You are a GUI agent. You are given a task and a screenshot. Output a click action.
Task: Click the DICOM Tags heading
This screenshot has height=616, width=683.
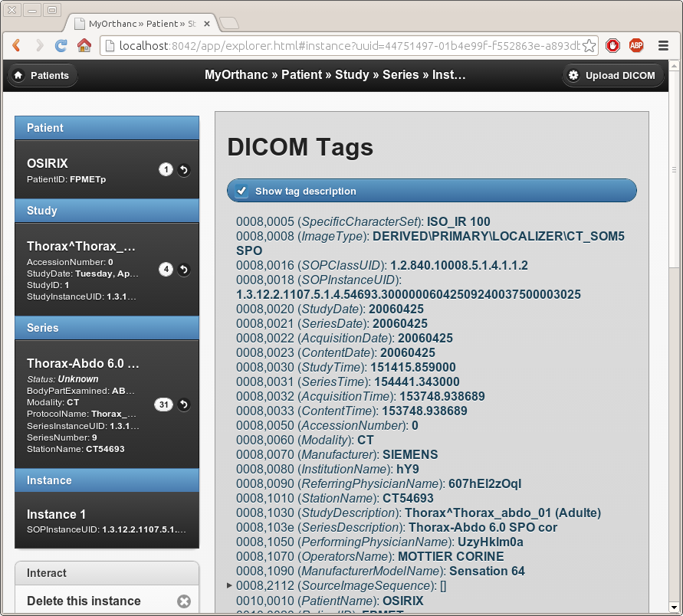click(300, 146)
